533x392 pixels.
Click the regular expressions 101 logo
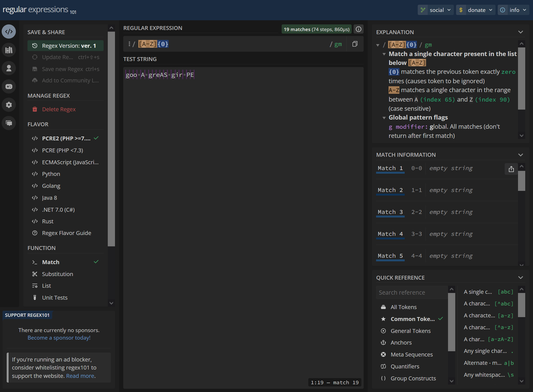(x=39, y=10)
